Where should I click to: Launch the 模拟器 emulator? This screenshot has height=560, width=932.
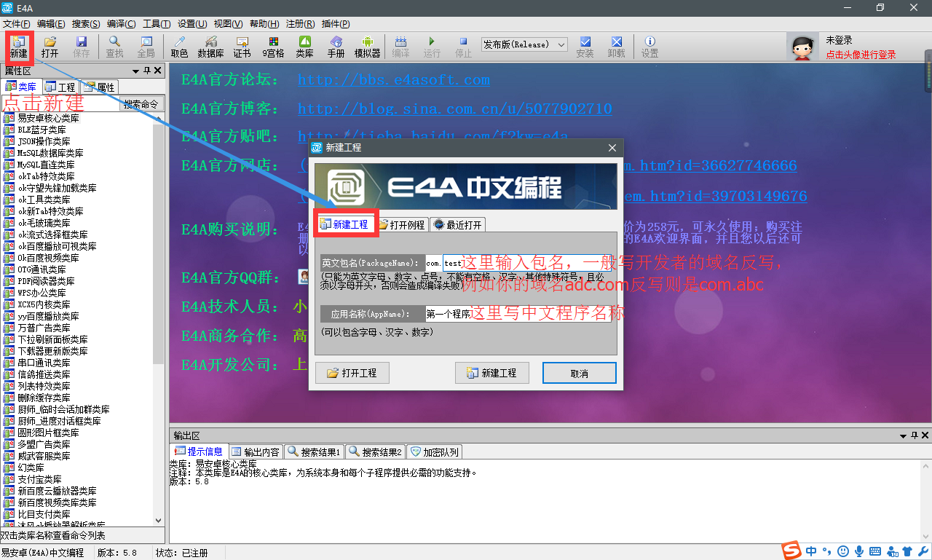pos(367,47)
